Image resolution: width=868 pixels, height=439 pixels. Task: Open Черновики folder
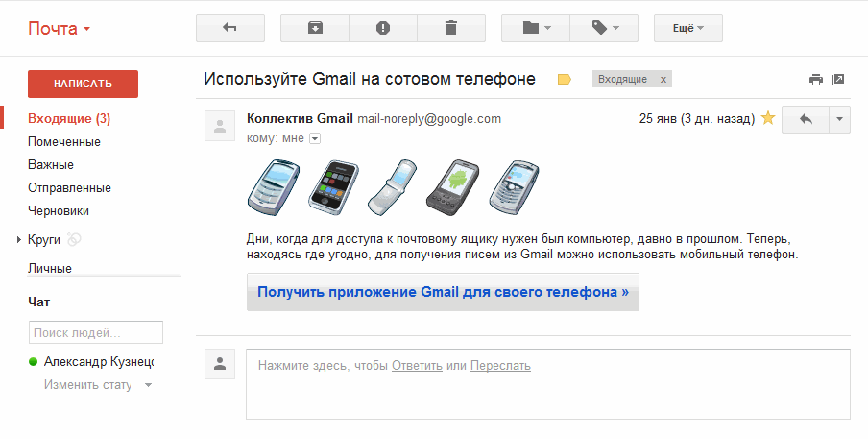[x=59, y=211]
